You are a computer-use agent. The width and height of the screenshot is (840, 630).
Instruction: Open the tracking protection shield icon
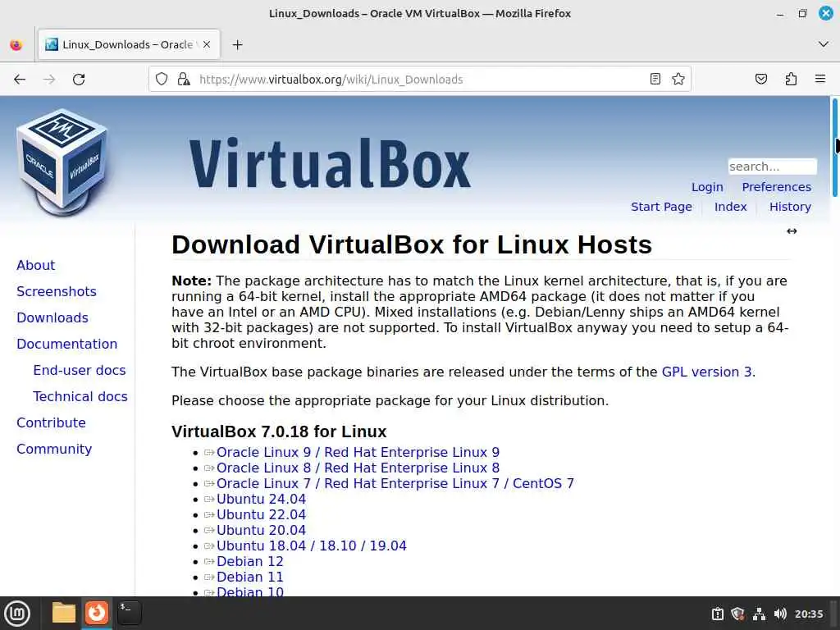(x=162, y=80)
